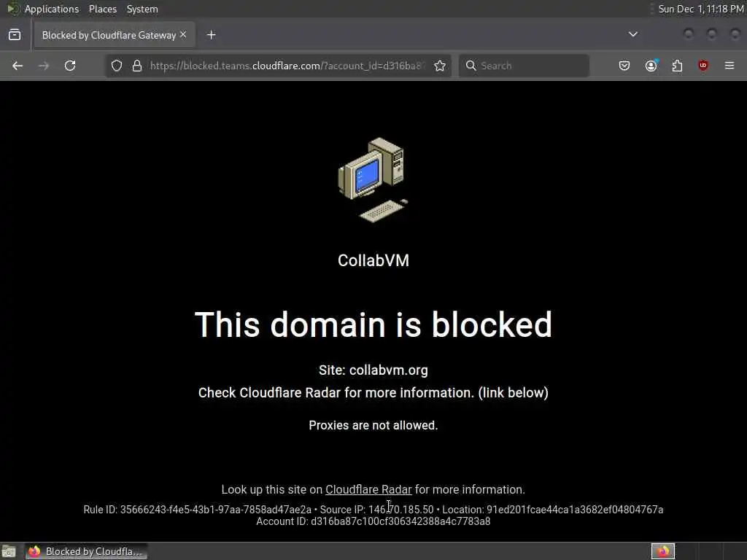Viewport: 747px width, 560px height.
Task: Expand the list all tabs chevron
Action: click(633, 34)
